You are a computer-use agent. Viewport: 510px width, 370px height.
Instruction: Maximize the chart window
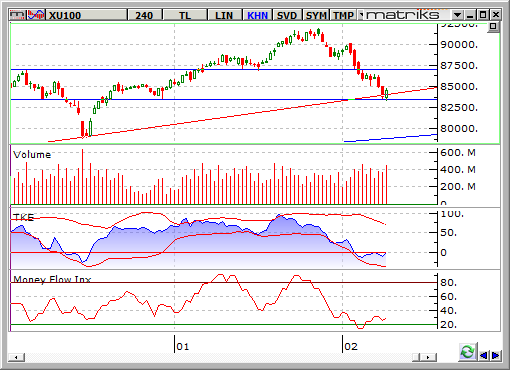pyautogui.click(x=483, y=15)
